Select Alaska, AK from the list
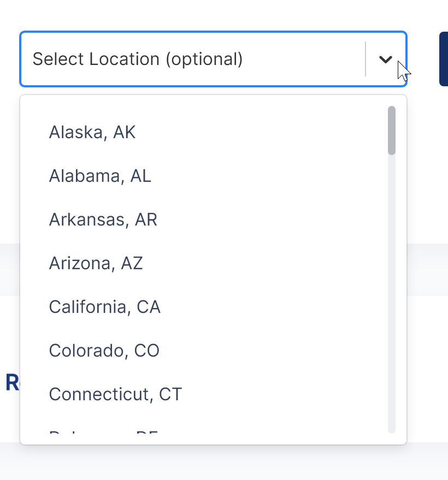The image size is (448, 480). pos(92,132)
